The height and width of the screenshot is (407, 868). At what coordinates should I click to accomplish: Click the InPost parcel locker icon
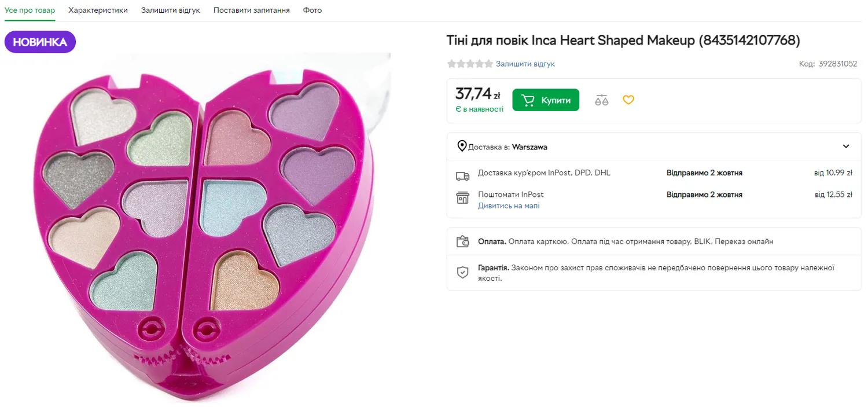pos(462,197)
